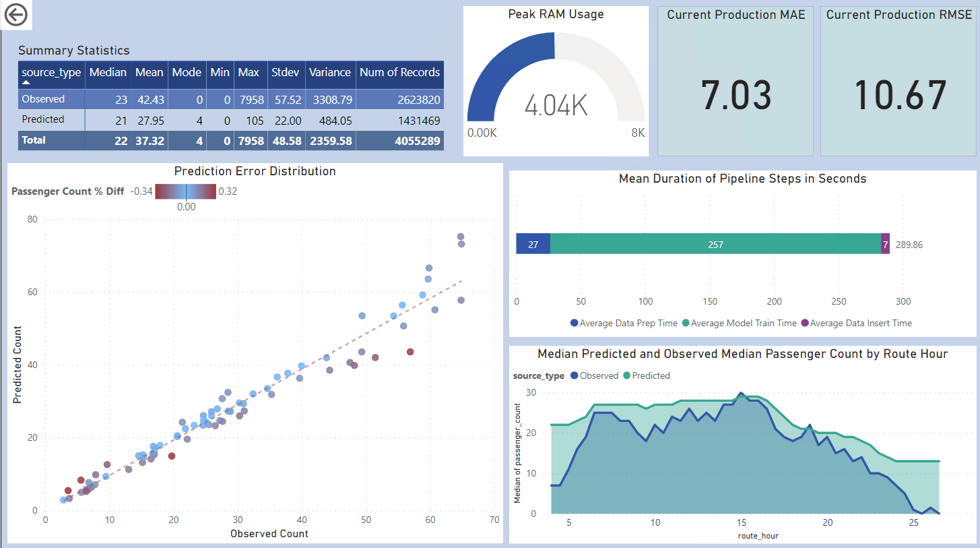Click the back arrow button
The width and height of the screenshot is (980, 548).
point(15,14)
